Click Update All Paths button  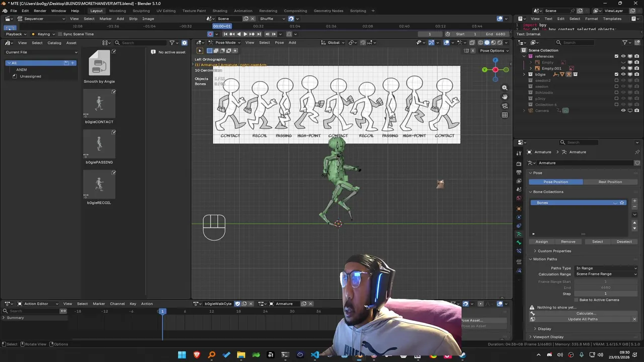[583, 319]
